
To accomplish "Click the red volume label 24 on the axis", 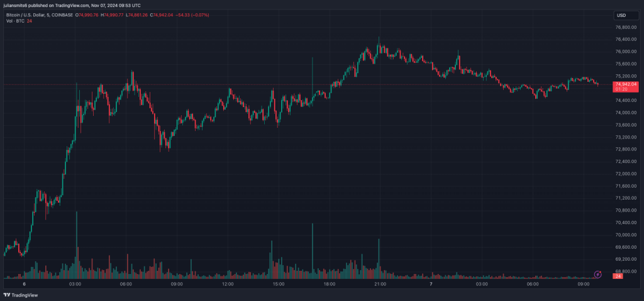I will (x=618, y=276).
